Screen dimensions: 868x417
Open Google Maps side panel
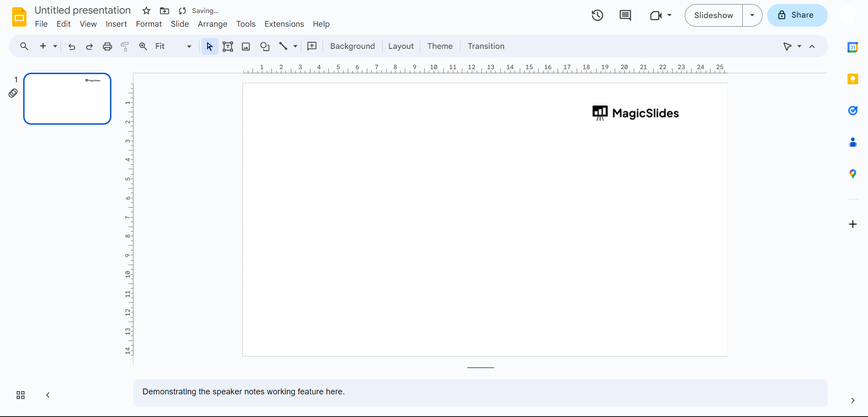click(853, 174)
